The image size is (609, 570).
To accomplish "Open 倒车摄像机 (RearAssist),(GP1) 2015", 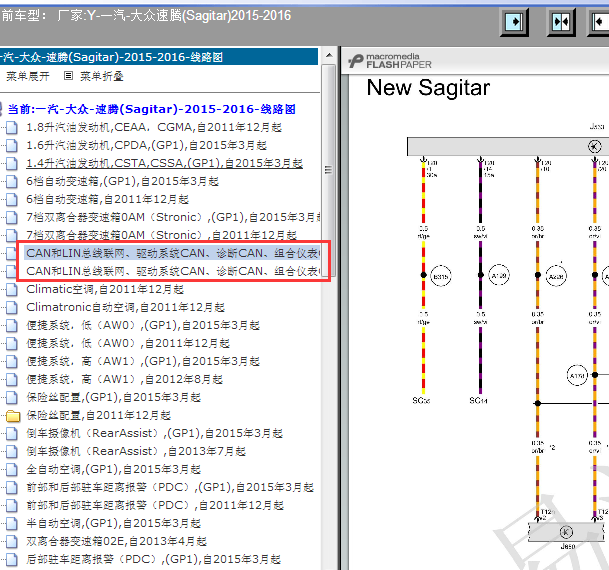I will [x=155, y=433].
